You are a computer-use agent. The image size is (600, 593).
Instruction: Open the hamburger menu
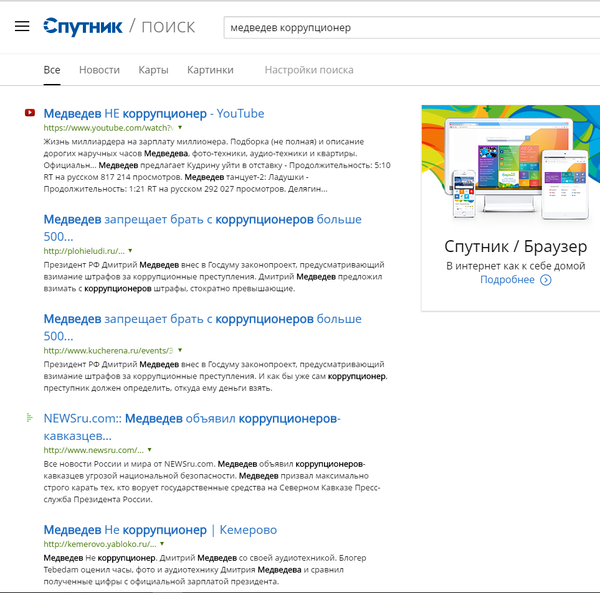[x=22, y=26]
